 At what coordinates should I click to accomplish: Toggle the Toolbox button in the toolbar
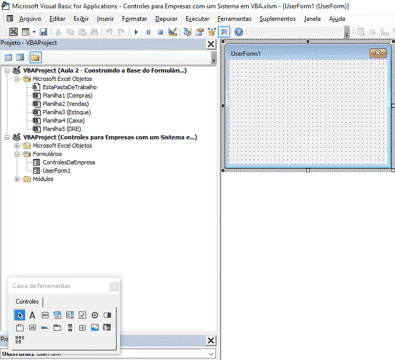pyautogui.click(x=224, y=32)
